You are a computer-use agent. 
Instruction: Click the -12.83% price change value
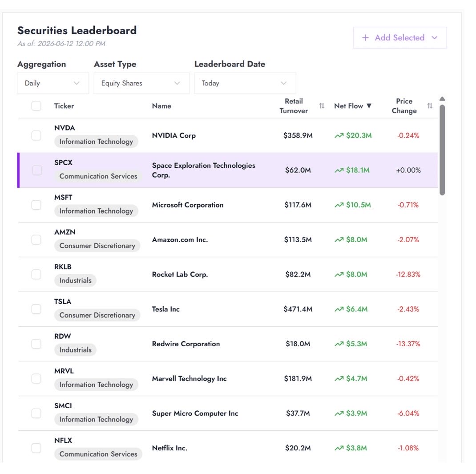point(408,275)
